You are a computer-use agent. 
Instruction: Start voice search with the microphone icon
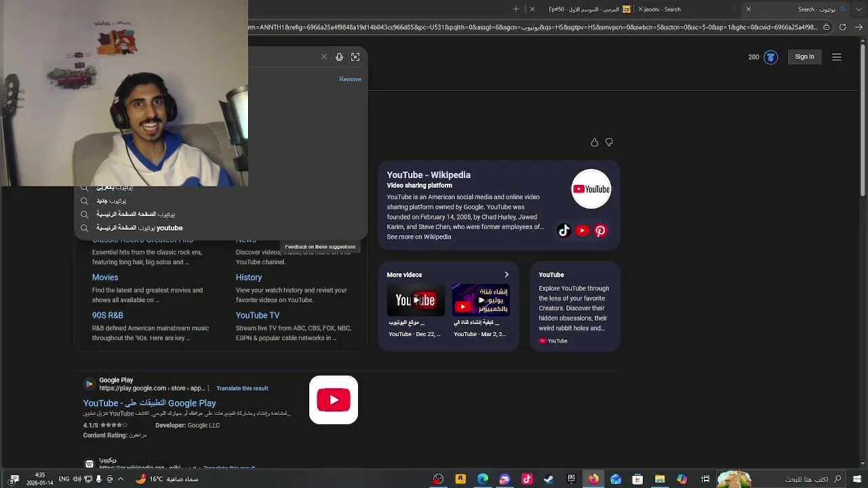click(339, 57)
